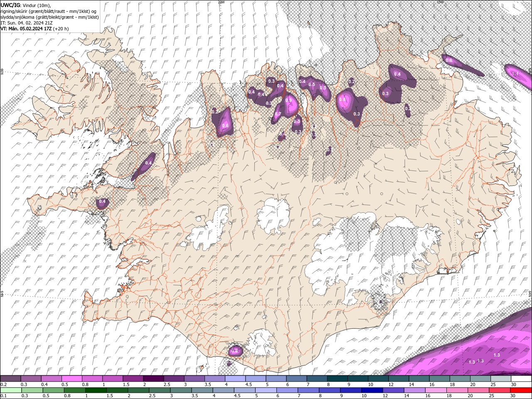Click the 0.7 snowfall value on the map
The width and height of the screenshot is (532, 399).
278,114
